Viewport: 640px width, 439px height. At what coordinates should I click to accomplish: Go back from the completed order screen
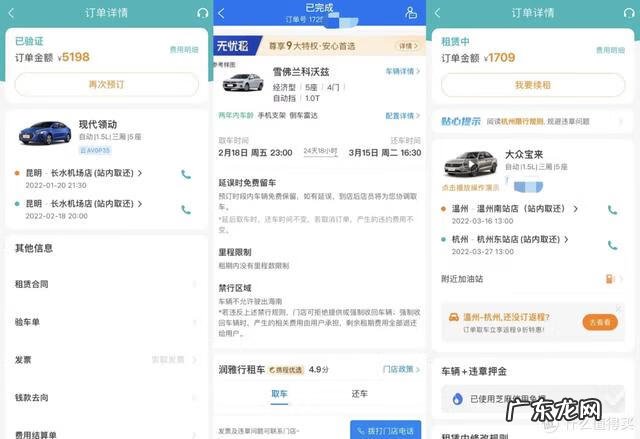(x=221, y=13)
